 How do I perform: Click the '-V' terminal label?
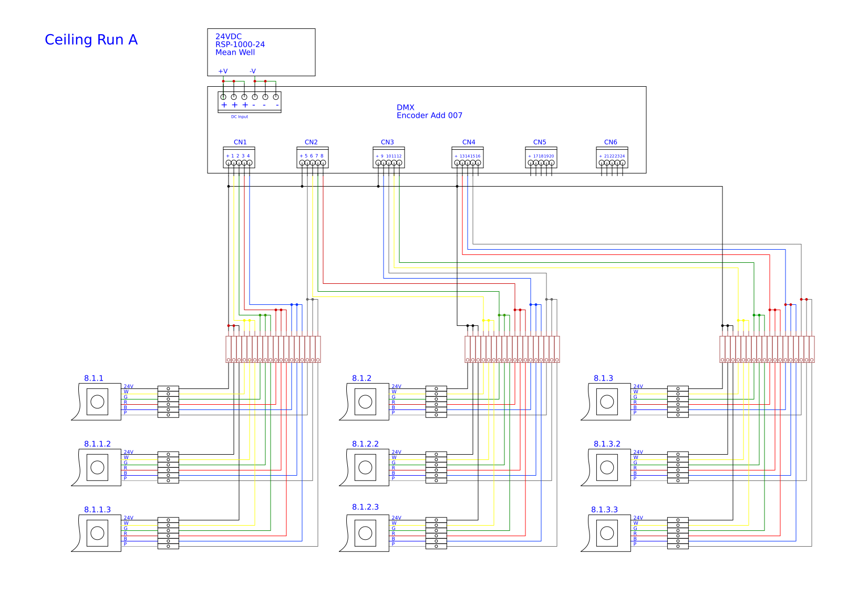pos(253,71)
